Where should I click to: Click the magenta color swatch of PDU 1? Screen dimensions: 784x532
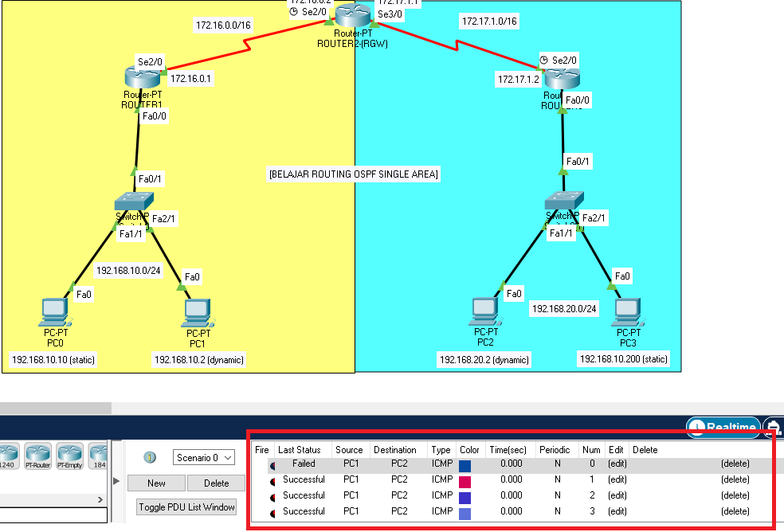463,479
